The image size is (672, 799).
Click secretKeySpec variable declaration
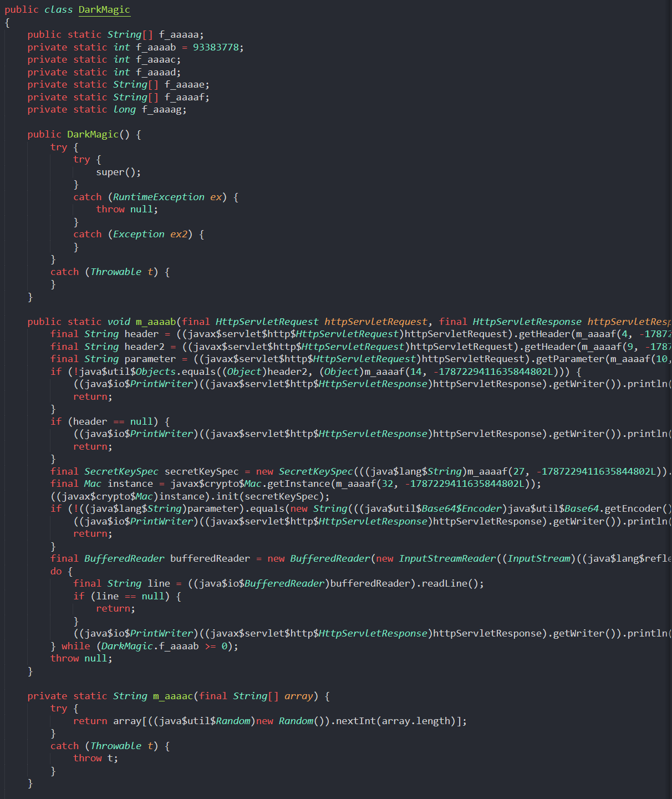click(x=202, y=471)
